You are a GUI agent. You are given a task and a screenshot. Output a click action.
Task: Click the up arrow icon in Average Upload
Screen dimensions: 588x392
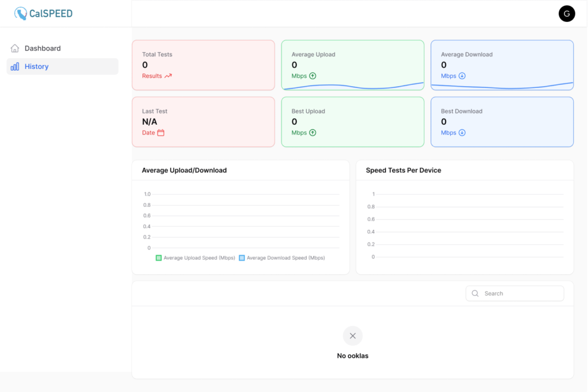313,76
